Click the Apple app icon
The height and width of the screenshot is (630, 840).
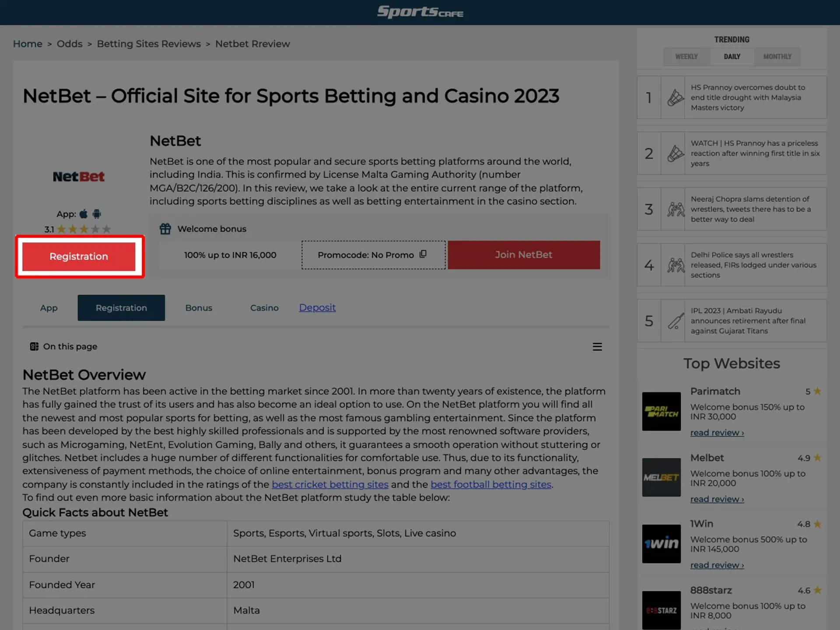tap(84, 214)
